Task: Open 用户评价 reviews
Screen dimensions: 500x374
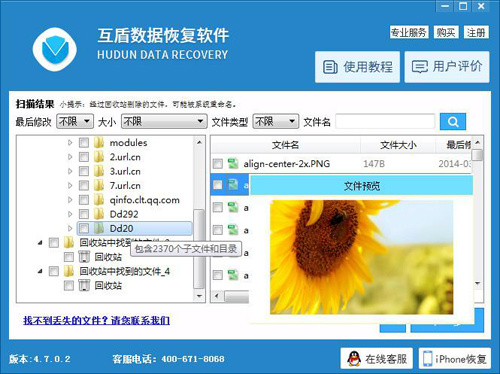Action: (447, 67)
